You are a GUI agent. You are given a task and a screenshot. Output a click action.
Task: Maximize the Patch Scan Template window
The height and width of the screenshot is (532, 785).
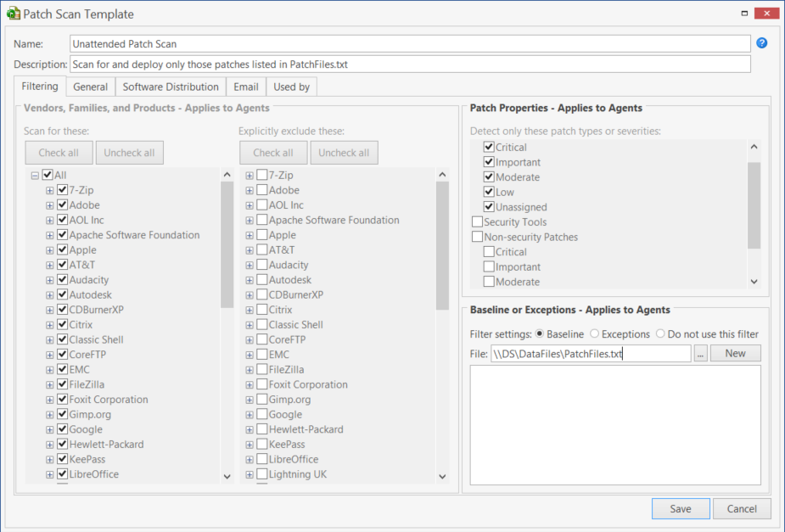744,14
